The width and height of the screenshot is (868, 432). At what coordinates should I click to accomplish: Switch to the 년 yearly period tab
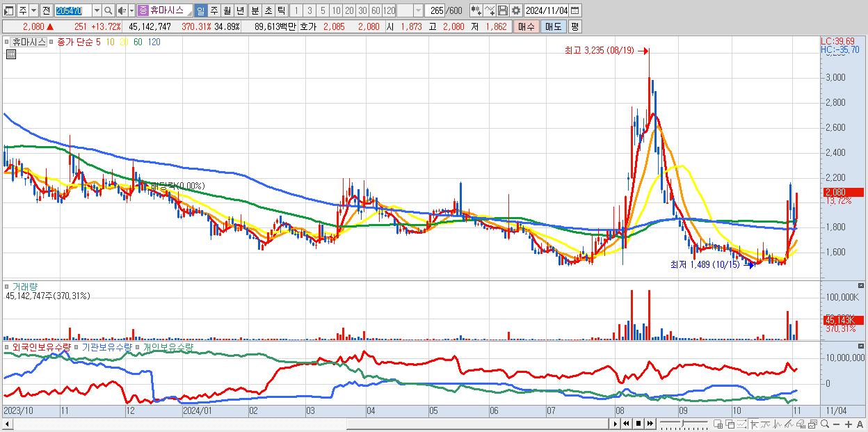[240, 10]
